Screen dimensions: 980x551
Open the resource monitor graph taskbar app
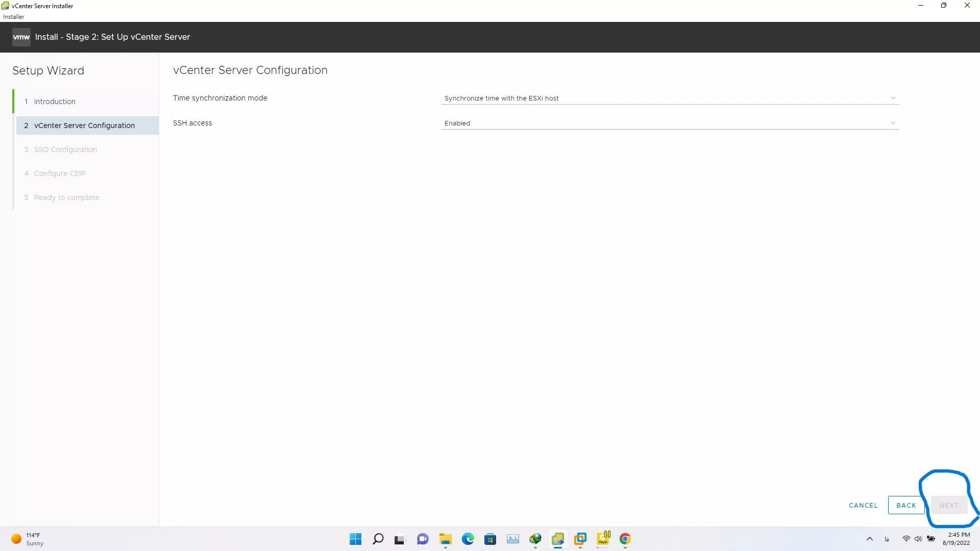tap(512, 539)
